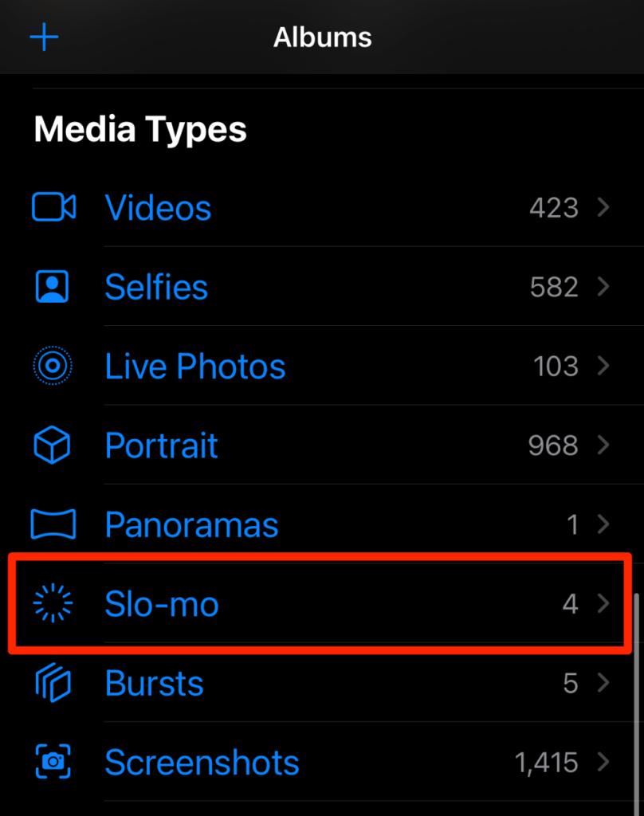Click the Portrait row chevron arrow
The height and width of the screenshot is (816, 644).
[603, 445]
